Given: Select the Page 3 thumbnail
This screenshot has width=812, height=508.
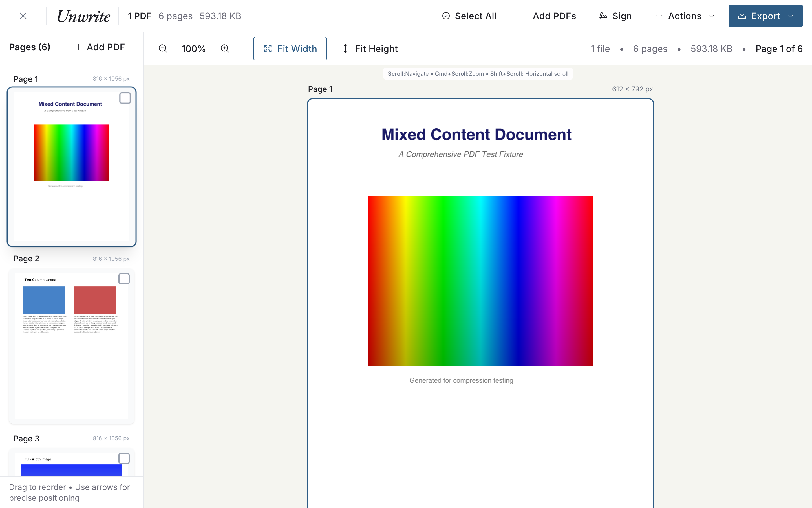Looking at the screenshot, I should pyautogui.click(x=71, y=462).
